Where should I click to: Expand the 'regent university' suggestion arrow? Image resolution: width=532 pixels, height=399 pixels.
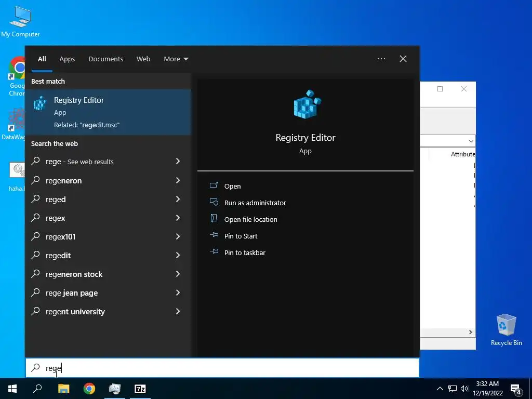(x=178, y=311)
